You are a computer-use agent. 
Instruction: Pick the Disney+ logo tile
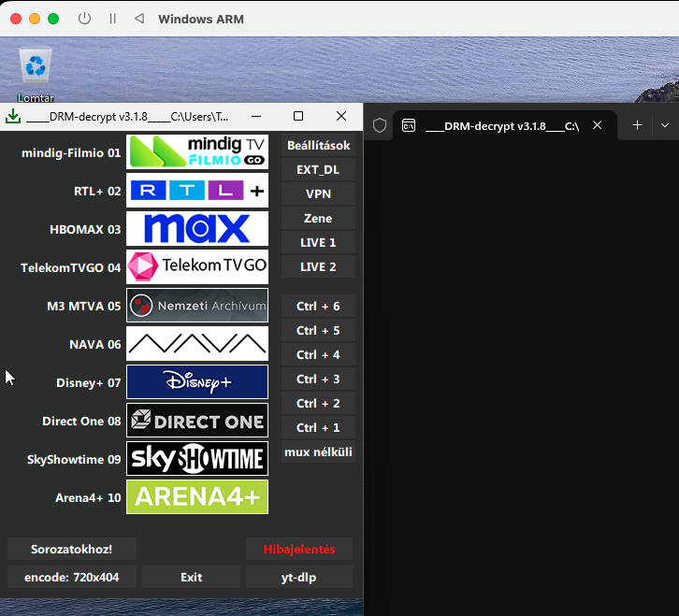tap(197, 381)
